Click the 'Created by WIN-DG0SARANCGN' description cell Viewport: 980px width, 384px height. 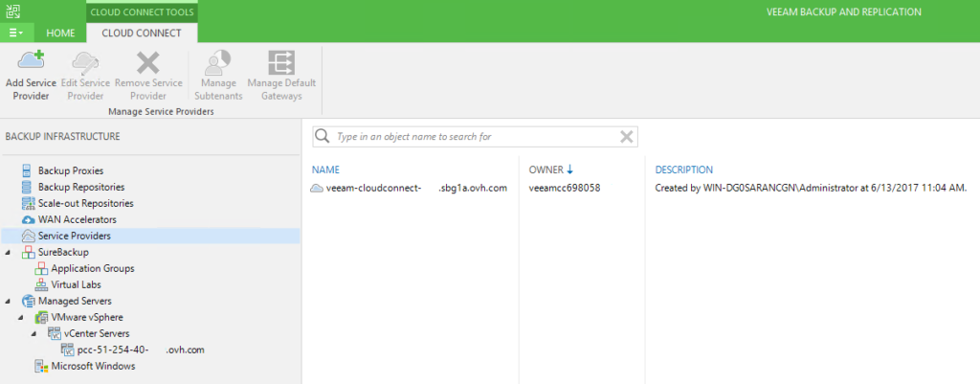pyautogui.click(x=811, y=188)
